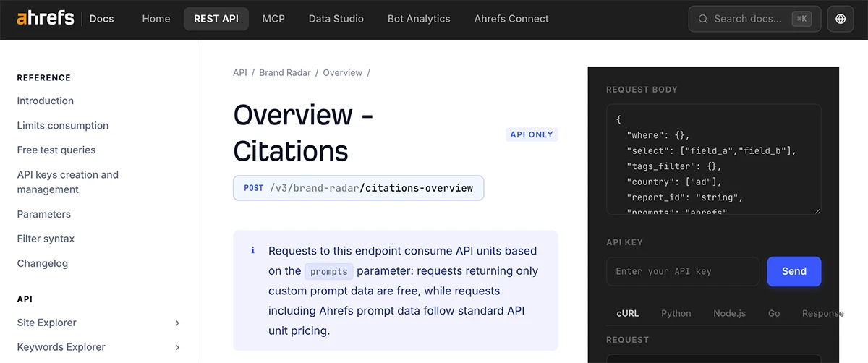This screenshot has height=363, width=868.
Task: Go to Free test queries
Action: (x=56, y=150)
